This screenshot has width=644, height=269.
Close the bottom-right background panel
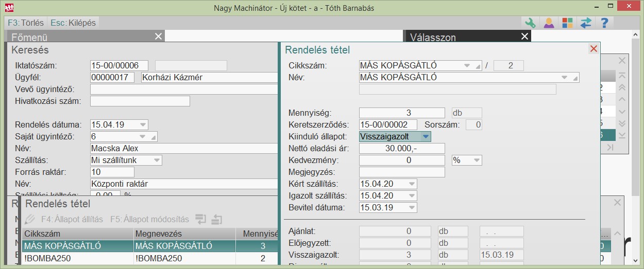coord(617,203)
